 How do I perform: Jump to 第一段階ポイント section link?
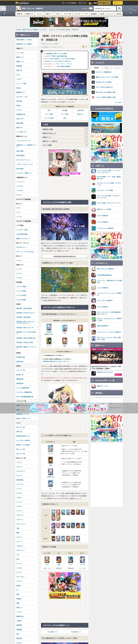[x=53, y=632]
